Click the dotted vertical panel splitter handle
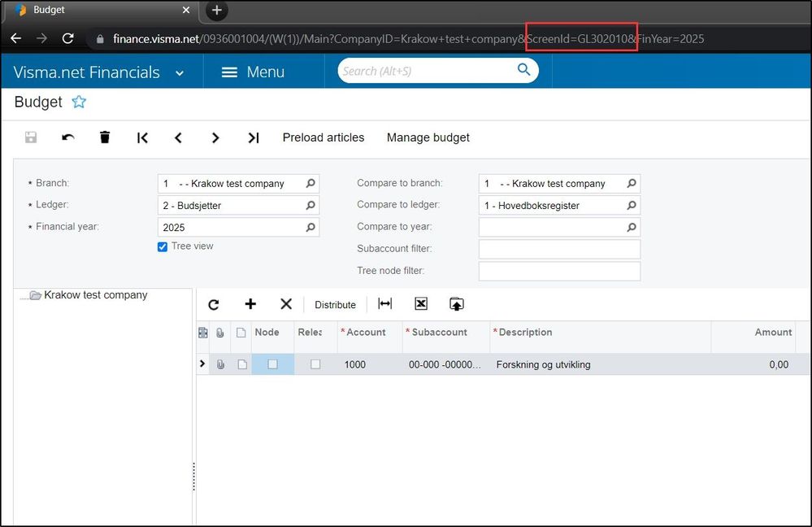Screen dimensions: 812x527 pyautogui.click(x=194, y=477)
